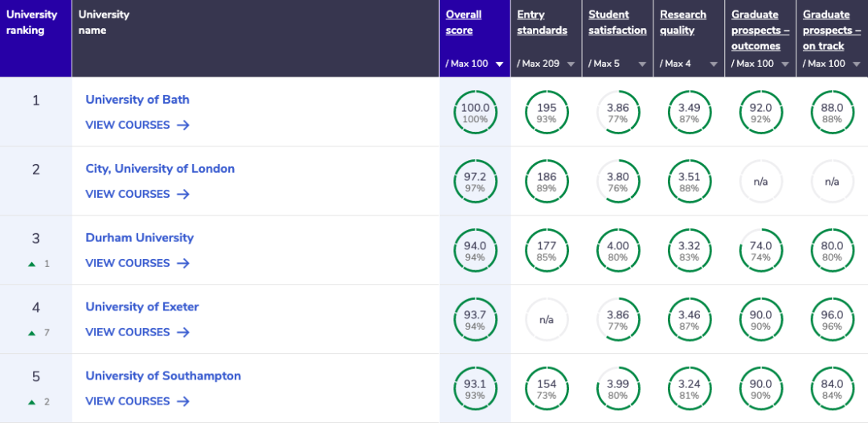Open the Overall score Max 100 dropdown

499,64
